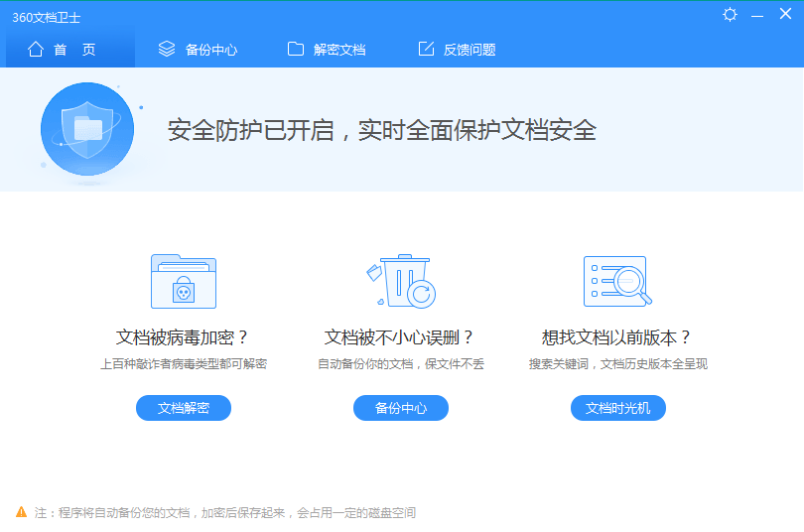Close the 360文档卫士 window
Viewport: 804px width, 532px height.
pos(784,15)
